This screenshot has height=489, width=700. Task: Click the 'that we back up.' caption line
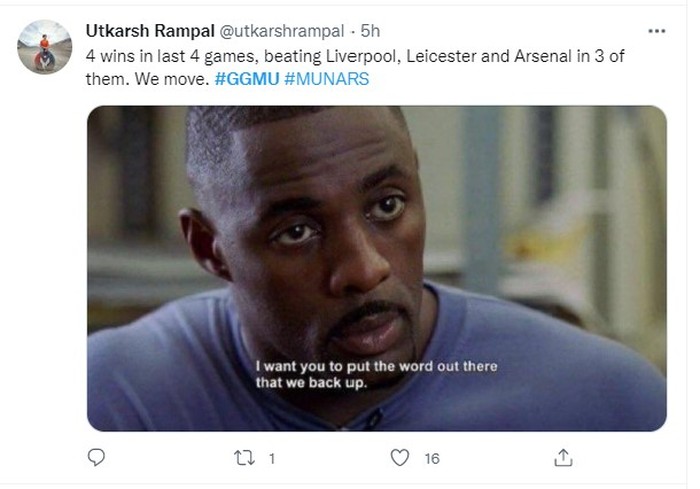[x=313, y=383]
